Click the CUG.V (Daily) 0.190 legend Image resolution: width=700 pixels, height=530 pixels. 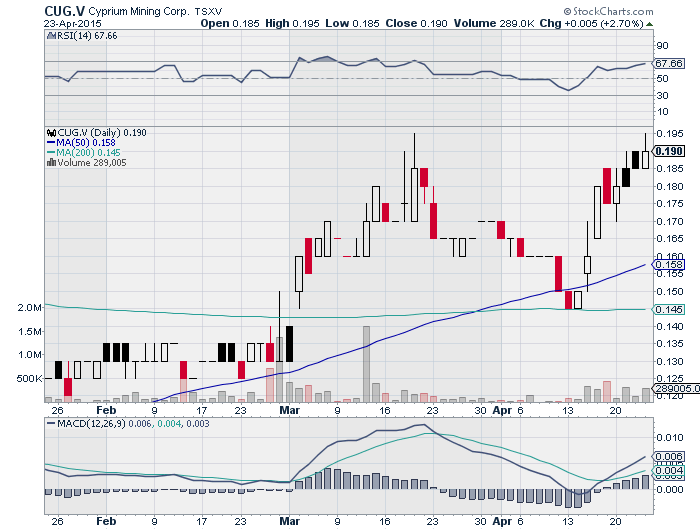pyautogui.click(x=102, y=133)
